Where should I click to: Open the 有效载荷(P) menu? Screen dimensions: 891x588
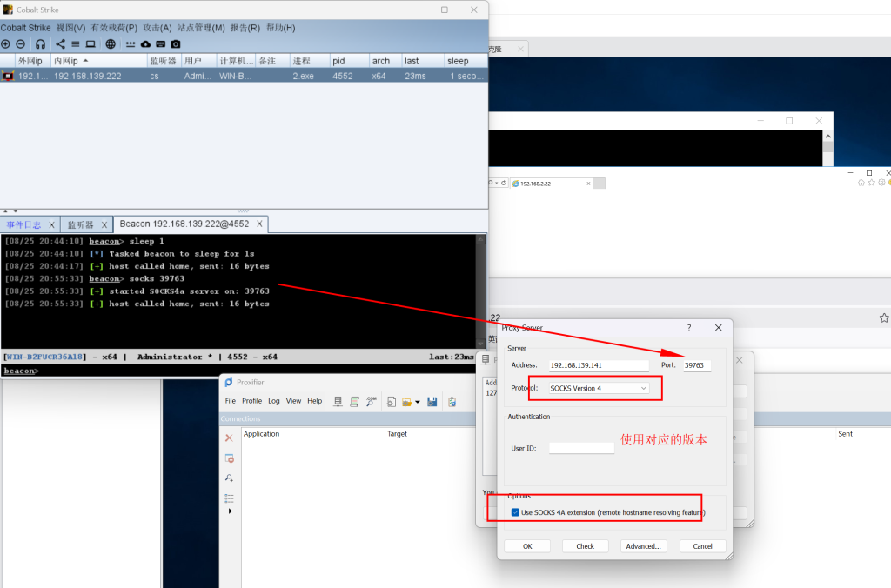[x=114, y=28]
